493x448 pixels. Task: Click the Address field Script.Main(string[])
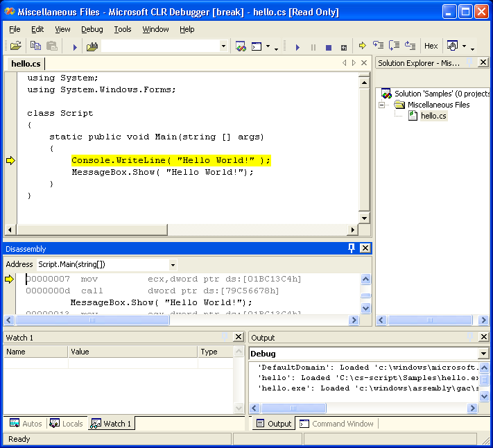(103, 265)
